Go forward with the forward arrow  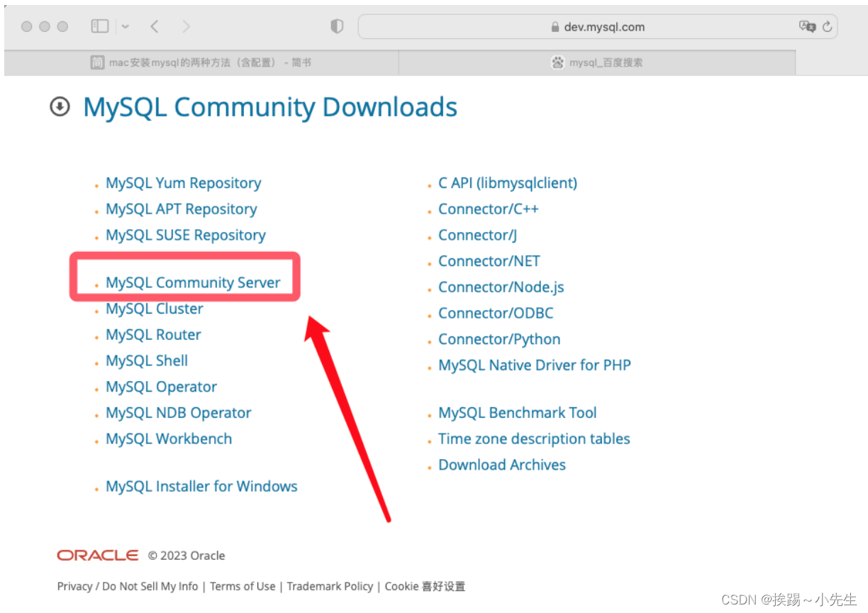[186, 26]
